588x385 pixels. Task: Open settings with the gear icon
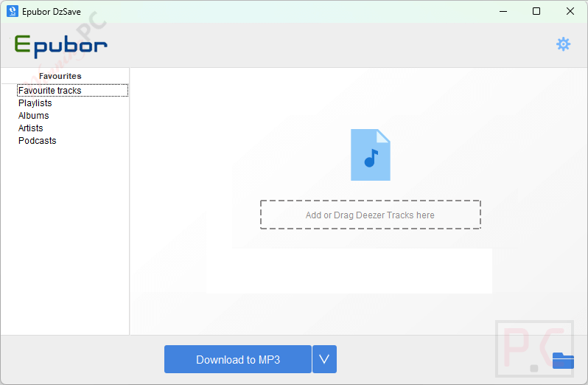click(x=563, y=44)
